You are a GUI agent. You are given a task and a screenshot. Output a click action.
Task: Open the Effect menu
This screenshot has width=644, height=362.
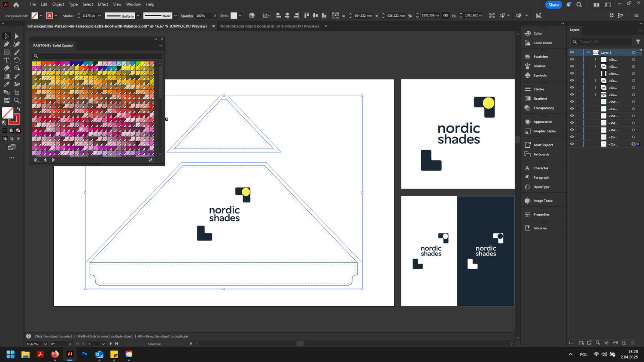(x=103, y=4)
